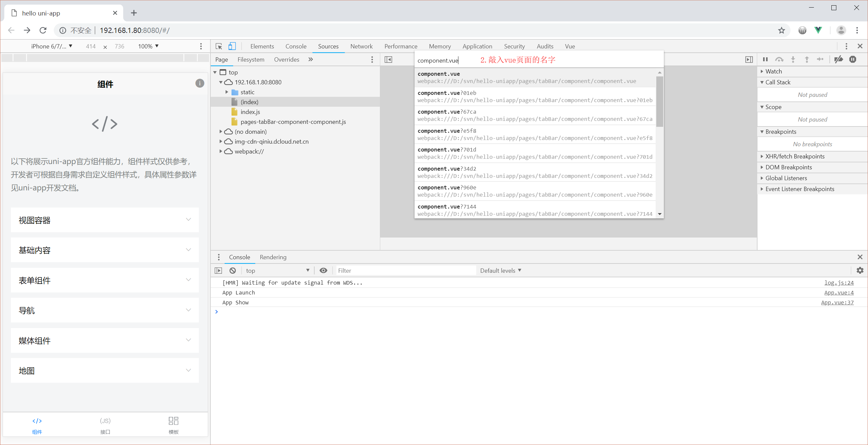The width and height of the screenshot is (868, 445).
Task: Expand the webpack:// tree node
Action: click(221, 151)
